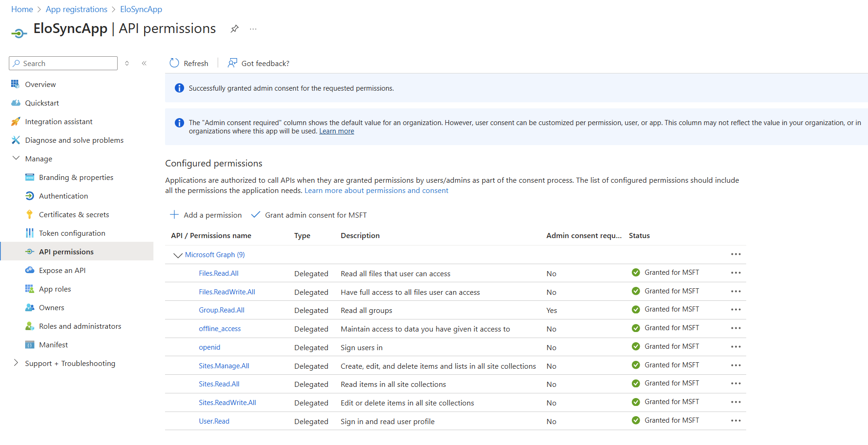Click Grant admin consent for MSFT
868x445 pixels.
[309, 215]
